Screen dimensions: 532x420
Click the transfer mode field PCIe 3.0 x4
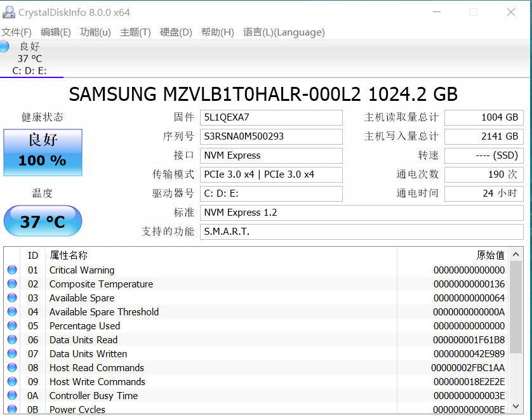coord(271,174)
